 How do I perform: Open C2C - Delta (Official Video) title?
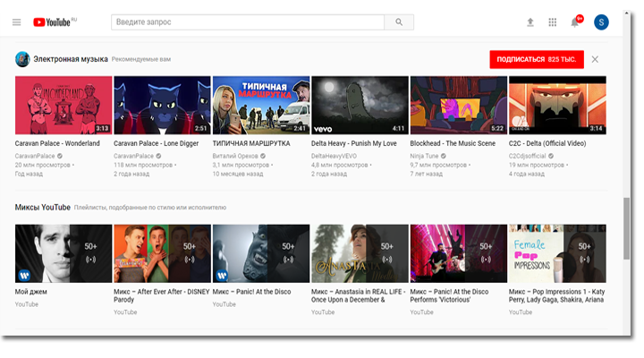[547, 143]
